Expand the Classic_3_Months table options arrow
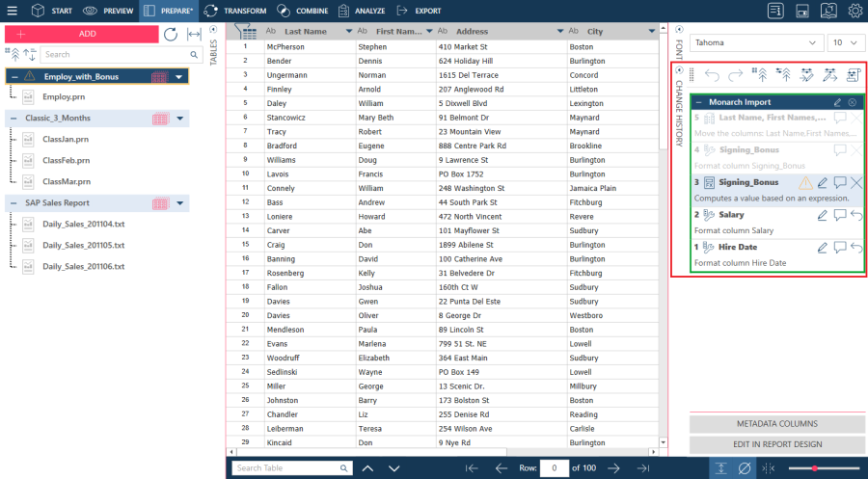Image resolution: width=868 pixels, height=479 pixels. [x=179, y=118]
